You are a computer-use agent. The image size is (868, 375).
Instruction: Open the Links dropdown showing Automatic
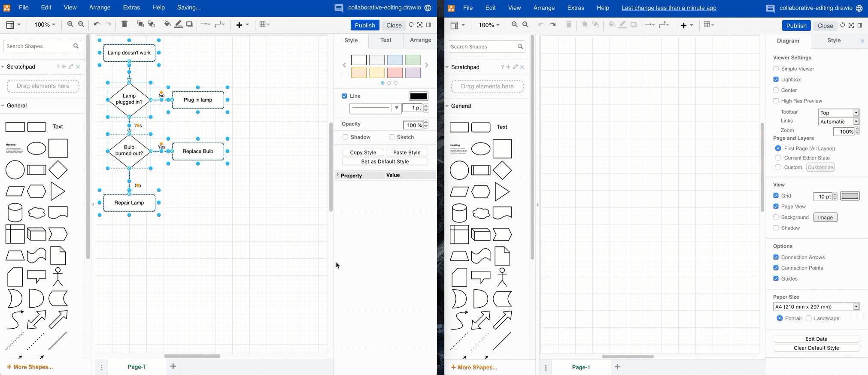pos(838,122)
